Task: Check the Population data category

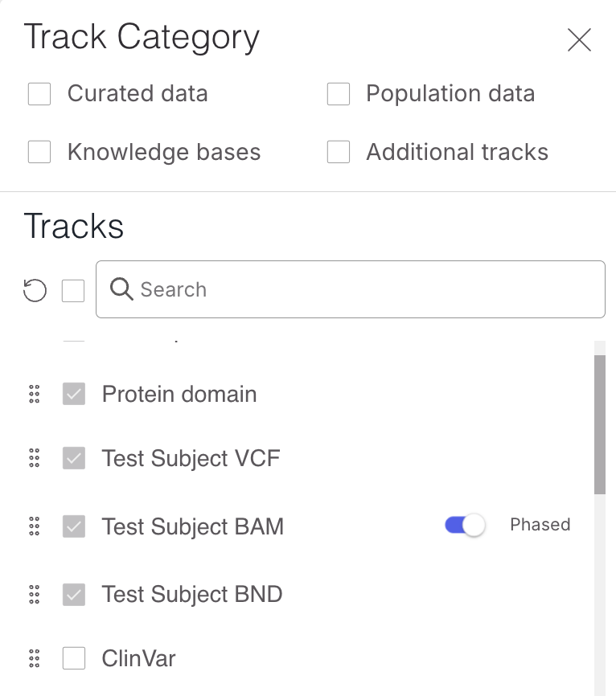Action: 339,94
